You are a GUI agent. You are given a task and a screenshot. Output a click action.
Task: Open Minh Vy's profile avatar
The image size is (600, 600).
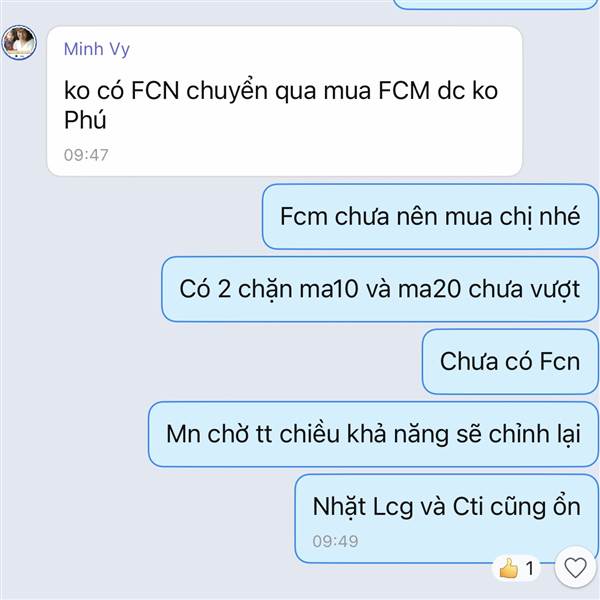(19, 42)
